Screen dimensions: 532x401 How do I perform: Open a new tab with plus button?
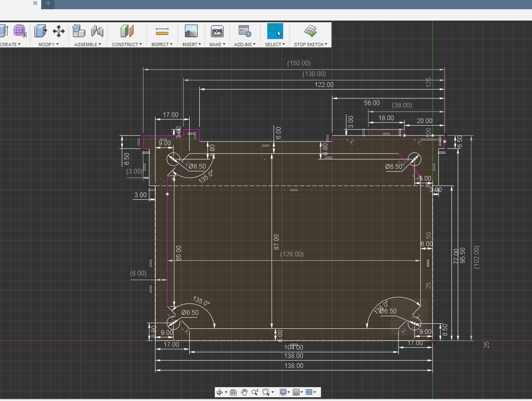pyautogui.click(x=48, y=3)
